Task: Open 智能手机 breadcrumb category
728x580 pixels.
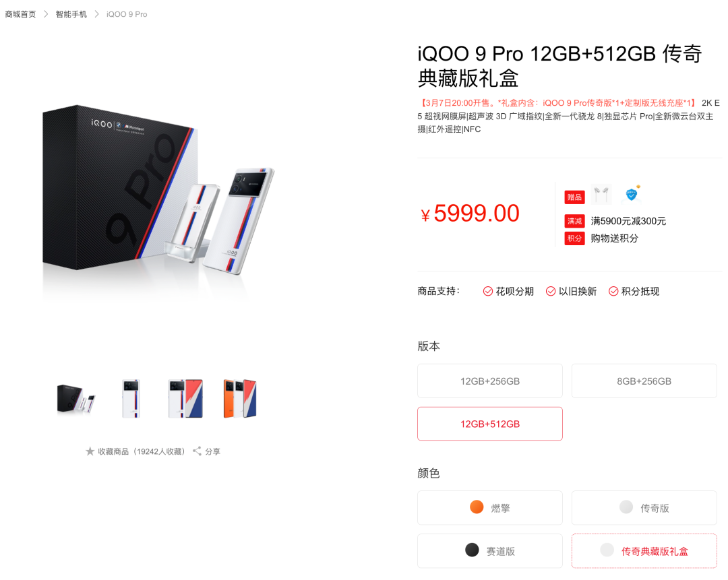Action: pyautogui.click(x=71, y=14)
